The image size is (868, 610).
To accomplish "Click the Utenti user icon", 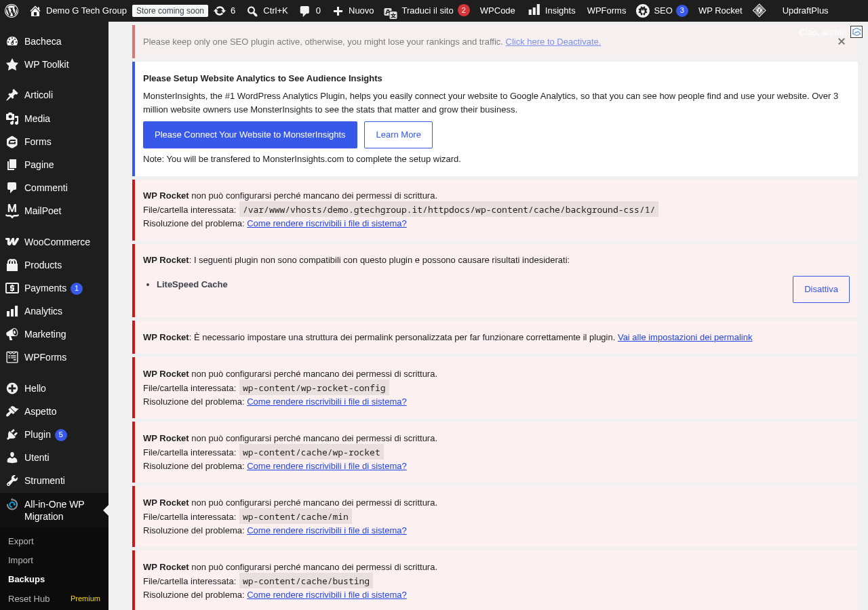I will [12, 457].
